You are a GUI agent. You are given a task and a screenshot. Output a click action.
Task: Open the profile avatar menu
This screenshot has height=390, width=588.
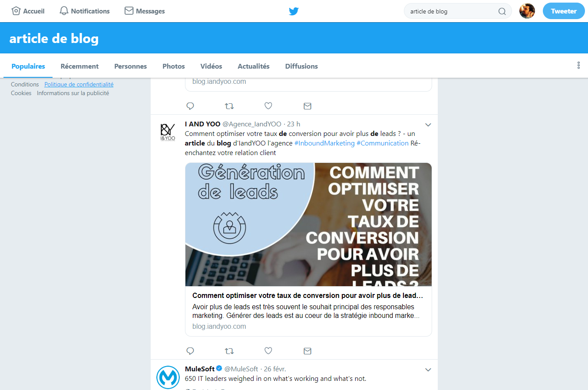click(x=527, y=11)
